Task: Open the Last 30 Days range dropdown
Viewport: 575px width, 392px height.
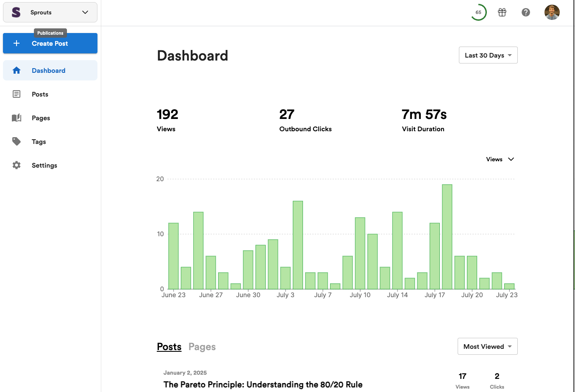Action: click(488, 55)
